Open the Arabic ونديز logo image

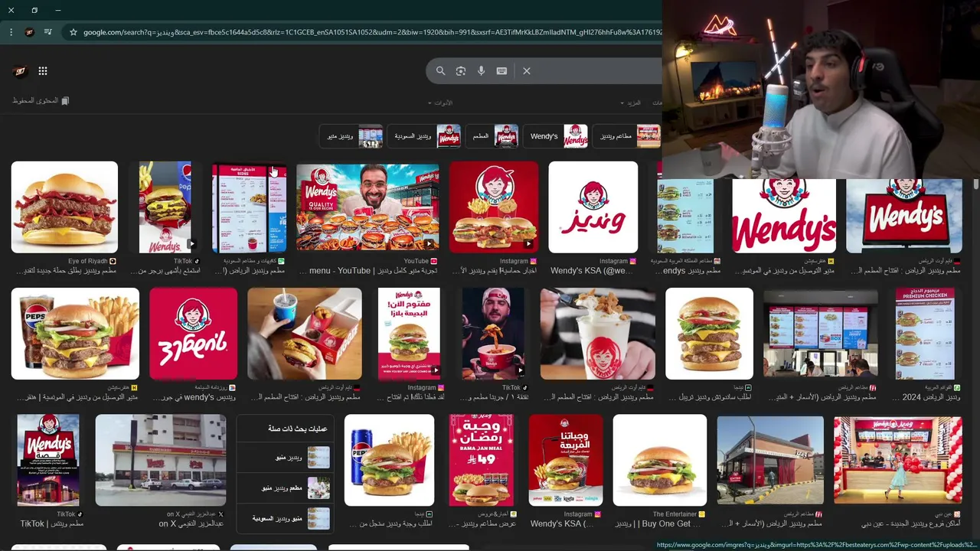pos(593,207)
